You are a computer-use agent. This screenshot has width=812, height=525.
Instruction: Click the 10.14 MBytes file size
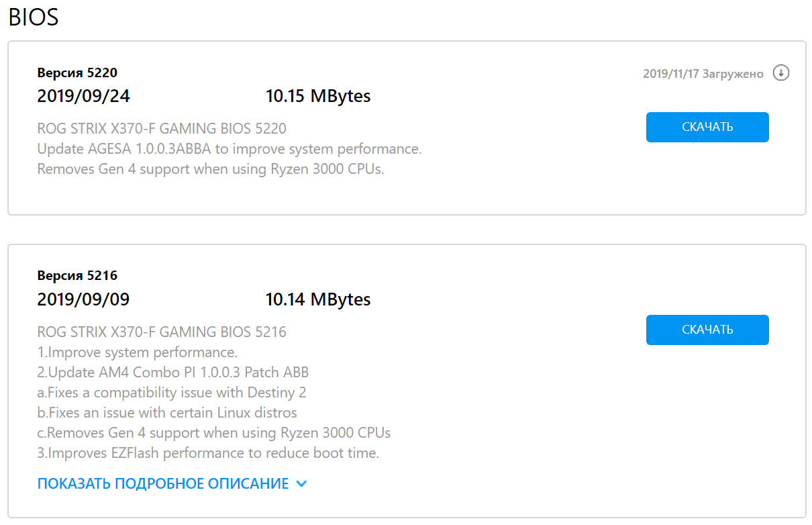318,299
